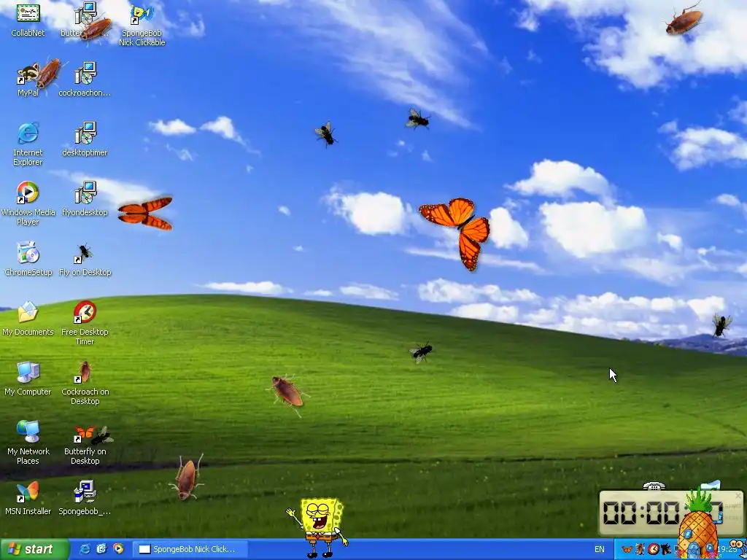The image size is (747, 560).
Task: Open Windows Media Player from Quick Launch
Action: pyautogui.click(x=118, y=549)
